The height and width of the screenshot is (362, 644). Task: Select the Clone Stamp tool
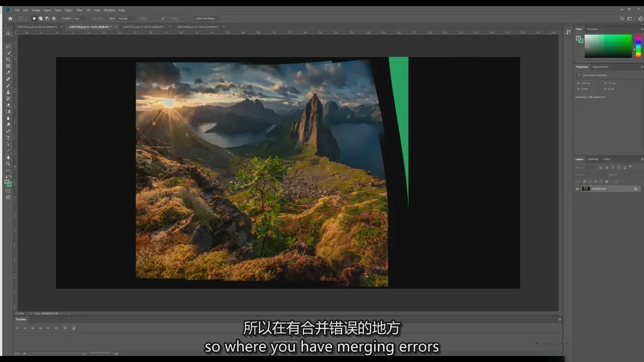[8, 92]
